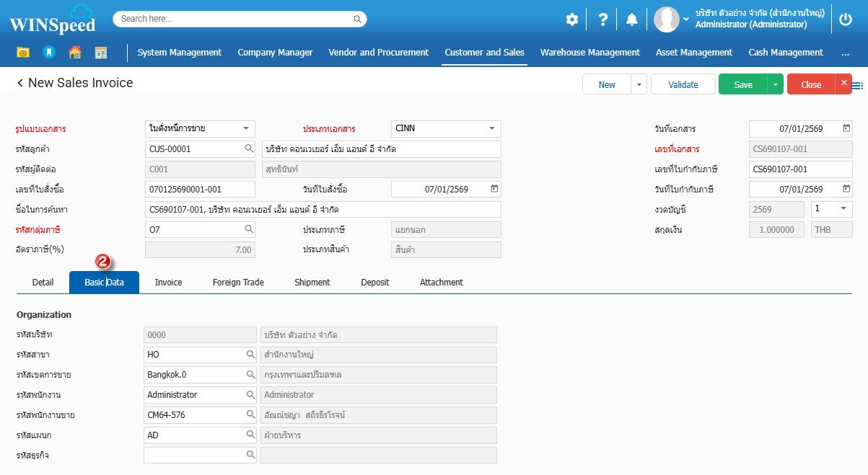The width and height of the screenshot is (868, 475).
Task: Click lookup icon beside salesperson code CM64-576
Action: pos(250,415)
